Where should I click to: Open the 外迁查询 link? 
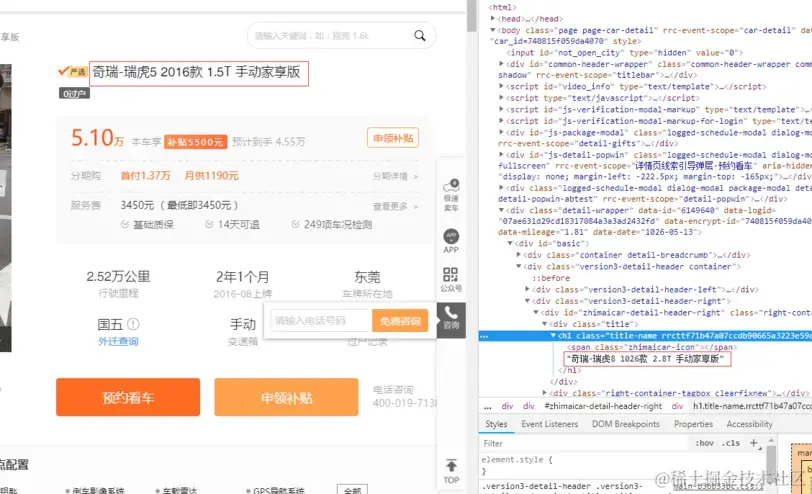pos(118,341)
